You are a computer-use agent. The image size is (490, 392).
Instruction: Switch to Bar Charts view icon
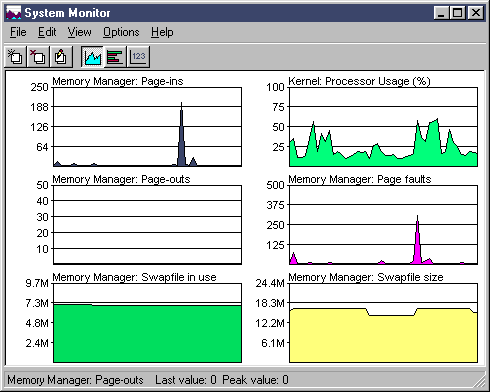(115, 57)
